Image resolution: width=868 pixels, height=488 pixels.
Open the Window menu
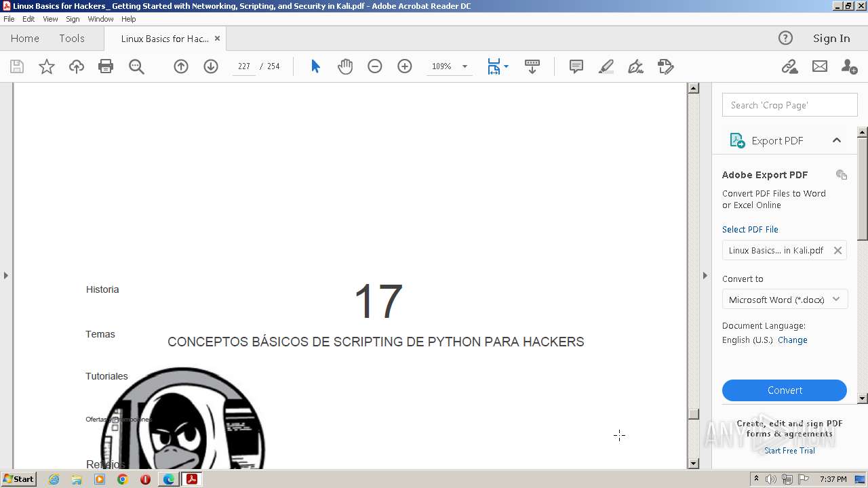tap(100, 19)
